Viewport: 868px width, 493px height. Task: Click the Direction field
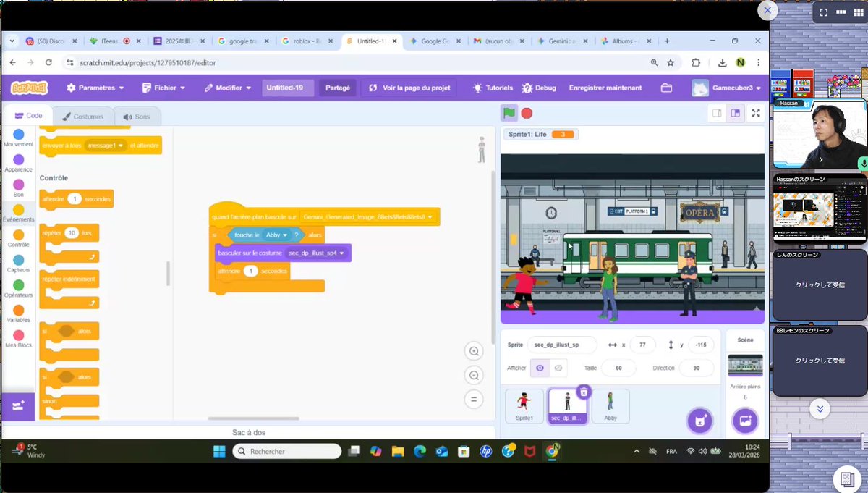tap(697, 368)
